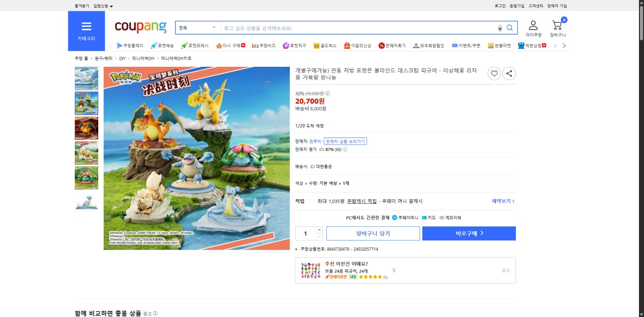Click the nav bar left arrow
The width and height of the screenshot is (644, 317).
click(x=110, y=45)
